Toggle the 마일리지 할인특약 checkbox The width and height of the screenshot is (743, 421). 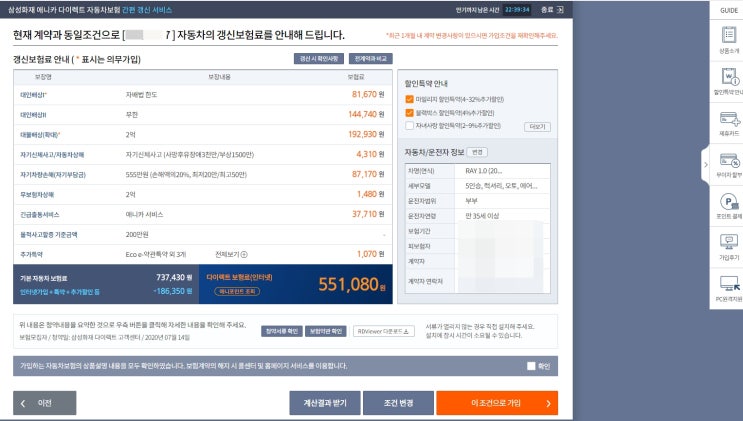tap(409, 99)
